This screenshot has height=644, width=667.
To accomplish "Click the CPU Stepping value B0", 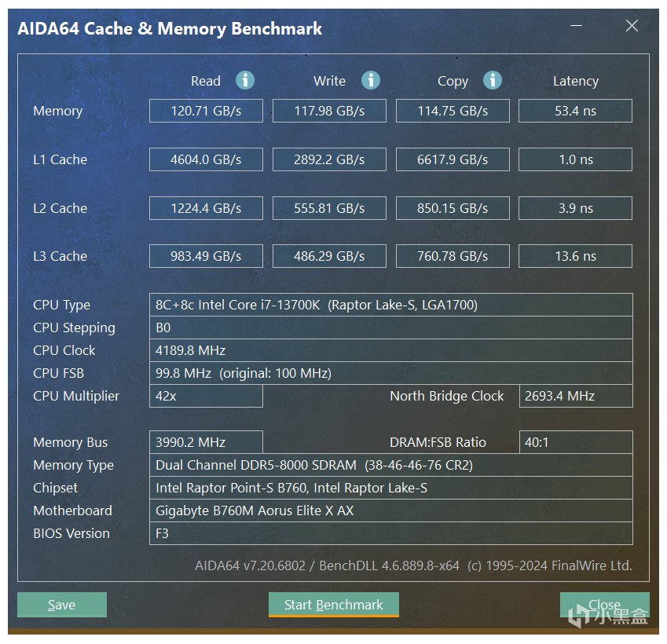I will (x=391, y=327).
